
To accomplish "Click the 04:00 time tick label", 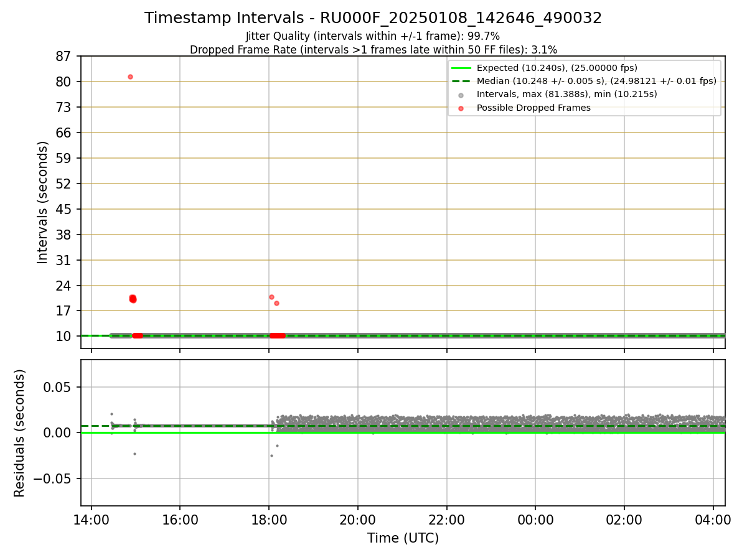I will (x=713, y=520).
